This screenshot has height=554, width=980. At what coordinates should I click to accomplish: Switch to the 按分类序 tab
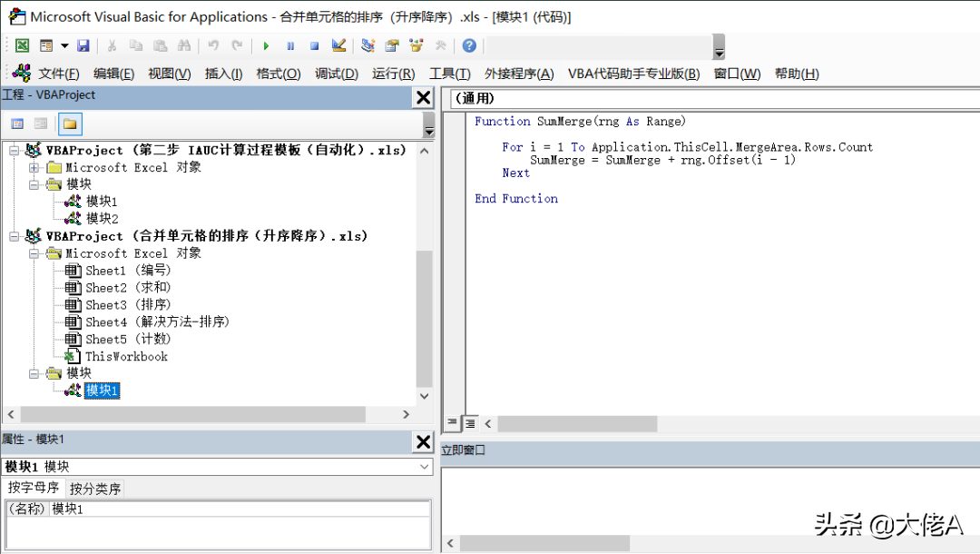click(95, 489)
